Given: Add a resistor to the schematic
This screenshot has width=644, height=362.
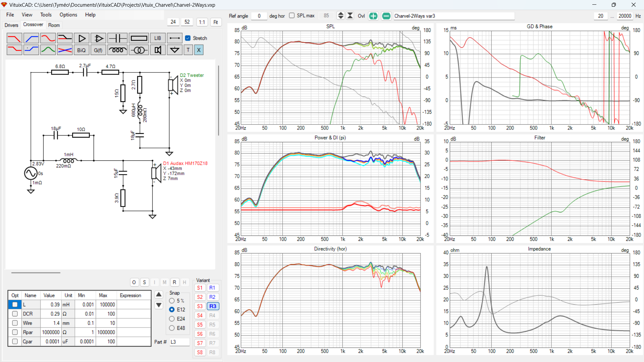Looking at the screenshot, I should point(139,38).
